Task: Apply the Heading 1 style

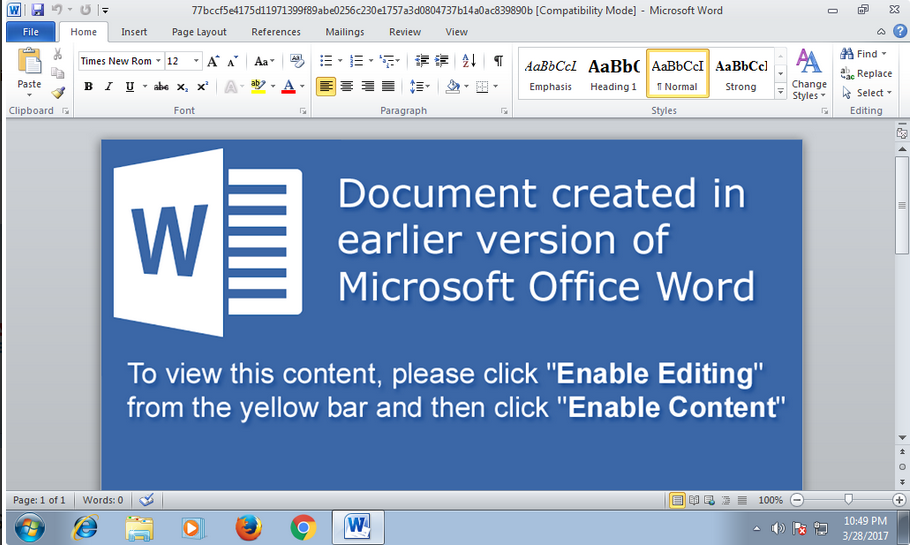Action: coord(613,75)
